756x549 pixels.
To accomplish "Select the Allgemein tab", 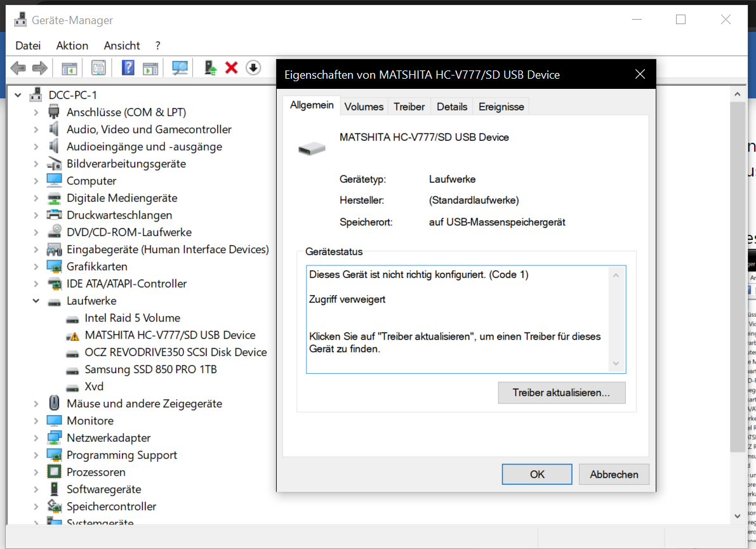I will [312, 105].
